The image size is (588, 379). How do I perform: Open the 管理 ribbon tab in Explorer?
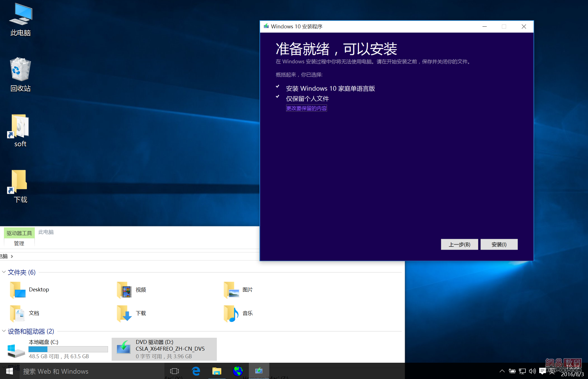click(19, 243)
